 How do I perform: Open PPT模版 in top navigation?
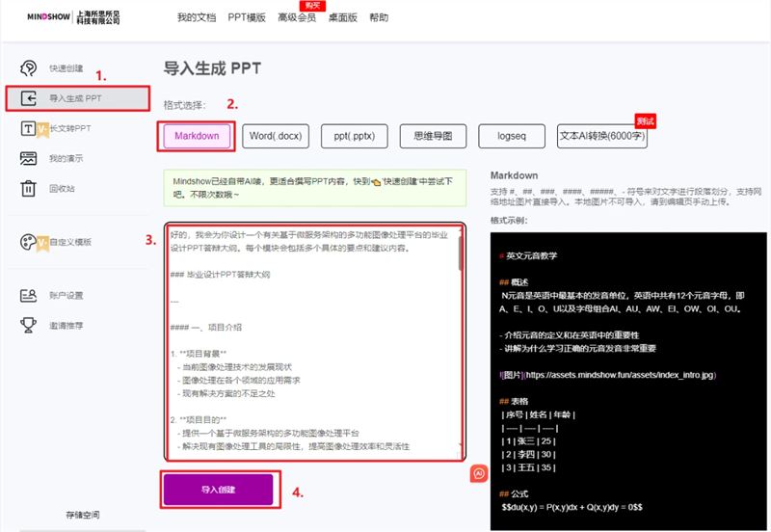(247, 17)
